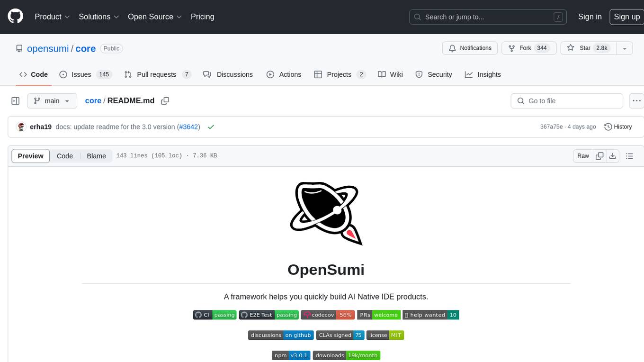Expand the Open Source menu
Image resolution: width=644 pixels, height=362 pixels.
pos(155,17)
